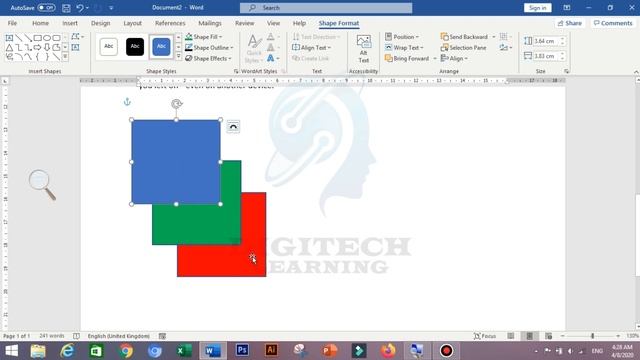Viewport: 640px width, 360px height.
Task: Open PowerPoint from the taskbar
Action: click(330, 351)
